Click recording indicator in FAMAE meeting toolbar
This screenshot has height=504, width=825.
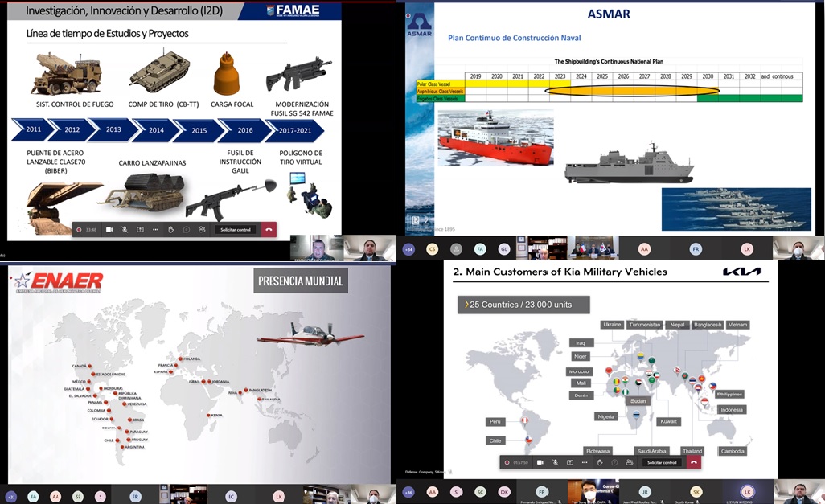(x=79, y=229)
